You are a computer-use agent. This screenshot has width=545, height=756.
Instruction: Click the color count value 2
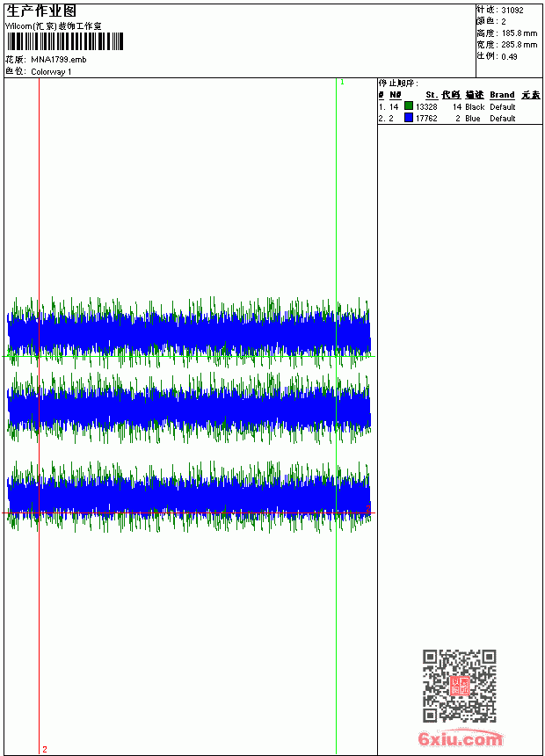tap(504, 22)
